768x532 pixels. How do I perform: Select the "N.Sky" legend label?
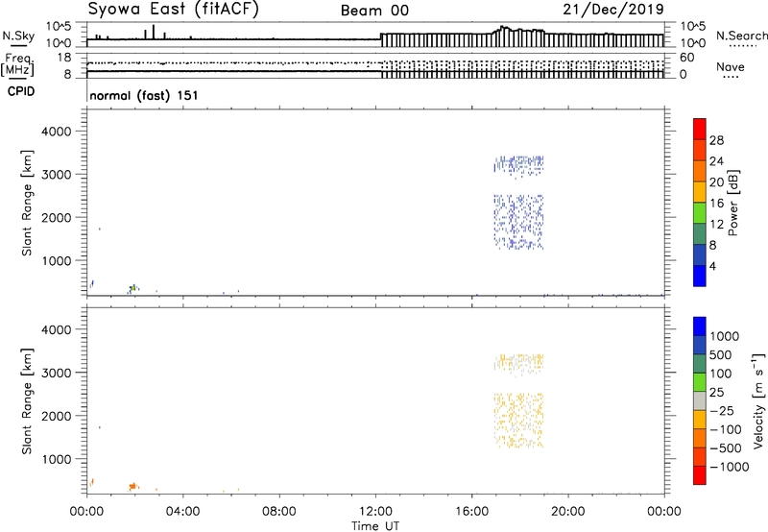pyautogui.click(x=18, y=36)
